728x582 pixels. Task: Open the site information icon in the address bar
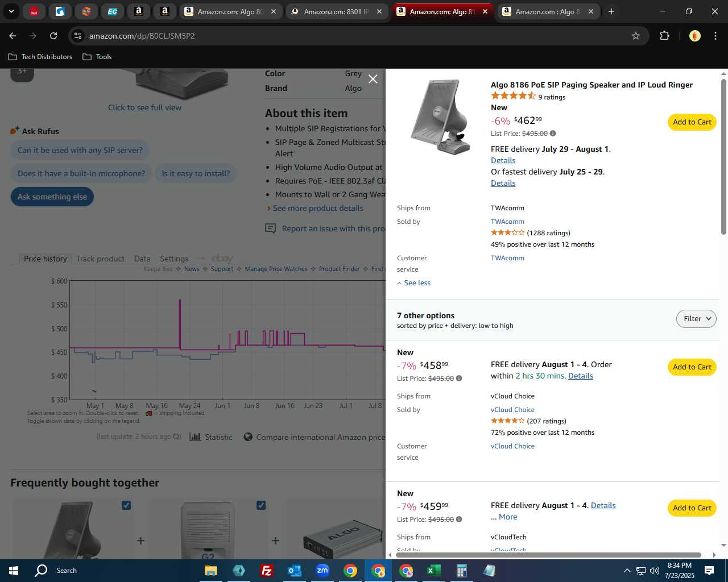tap(78, 36)
